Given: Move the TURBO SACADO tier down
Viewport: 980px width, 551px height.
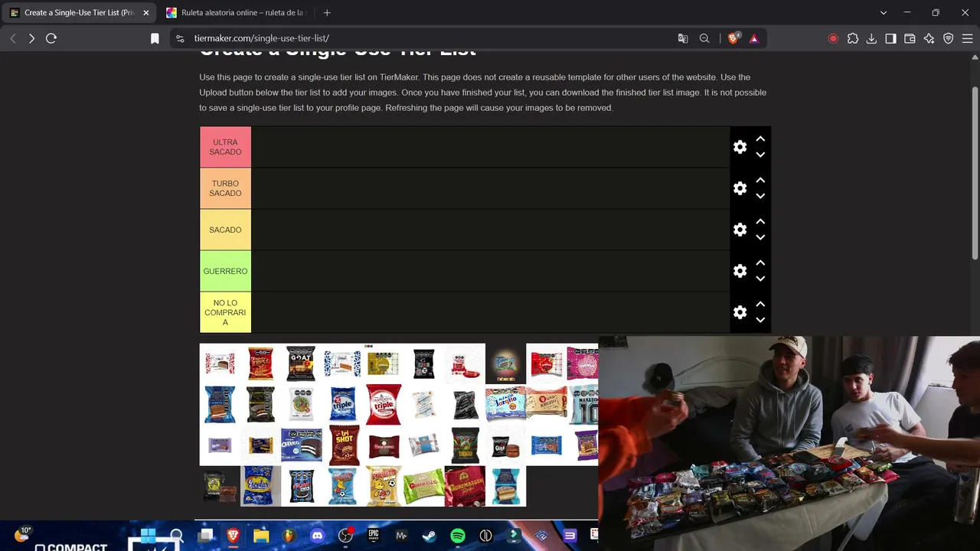Looking at the screenshot, I should (760, 196).
